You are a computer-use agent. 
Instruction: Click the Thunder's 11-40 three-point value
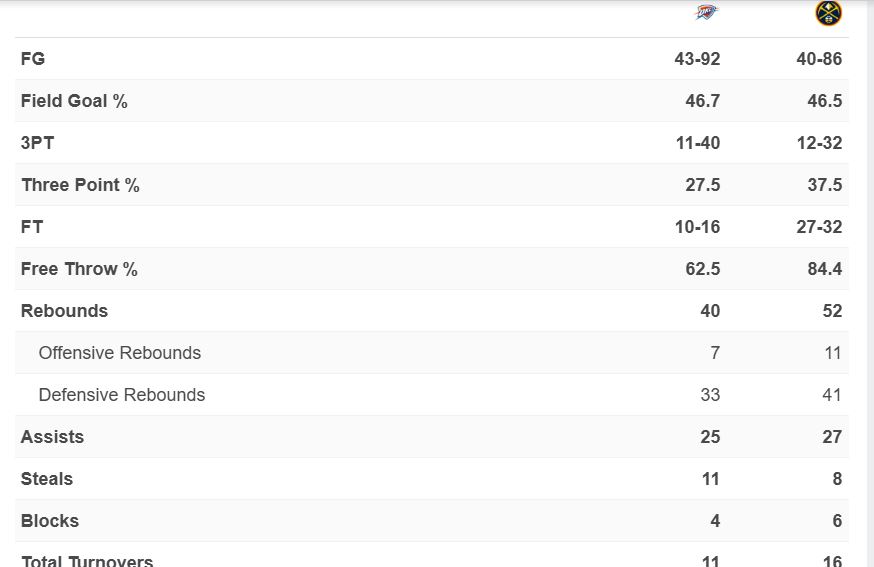(697, 143)
